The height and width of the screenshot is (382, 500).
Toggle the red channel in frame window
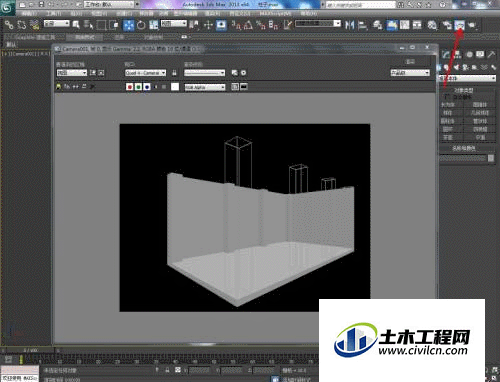[x=130, y=87]
